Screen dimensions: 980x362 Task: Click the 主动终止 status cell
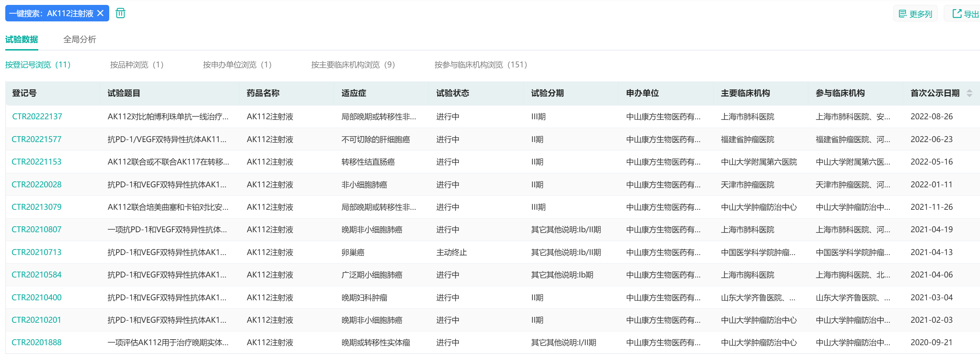coord(452,252)
